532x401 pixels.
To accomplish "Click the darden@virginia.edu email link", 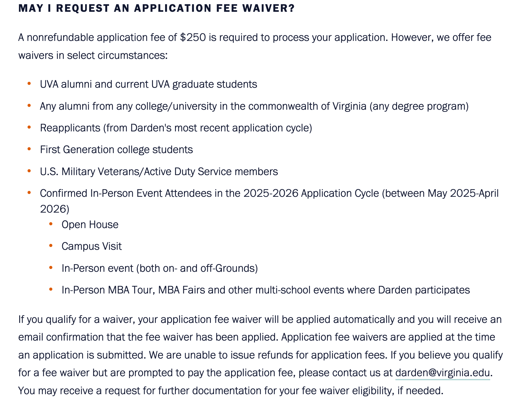I will [x=443, y=372].
